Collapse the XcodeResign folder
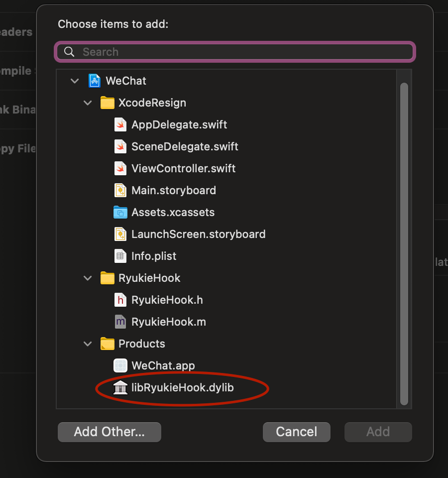This screenshot has height=478, width=448. (88, 103)
